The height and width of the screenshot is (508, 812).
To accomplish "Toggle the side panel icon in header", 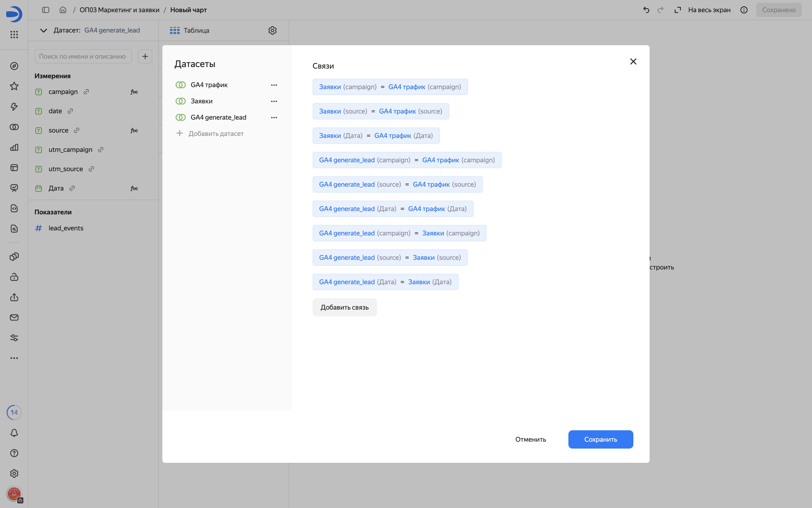I will pos(46,10).
